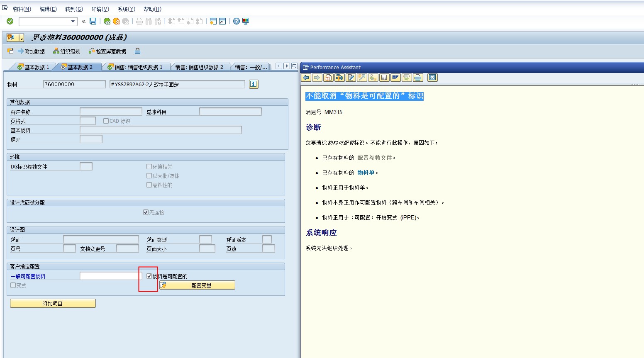Screen dimensions: 644x358
Task: Close the Performance Assistant with the X icon
Action: (x=432, y=78)
